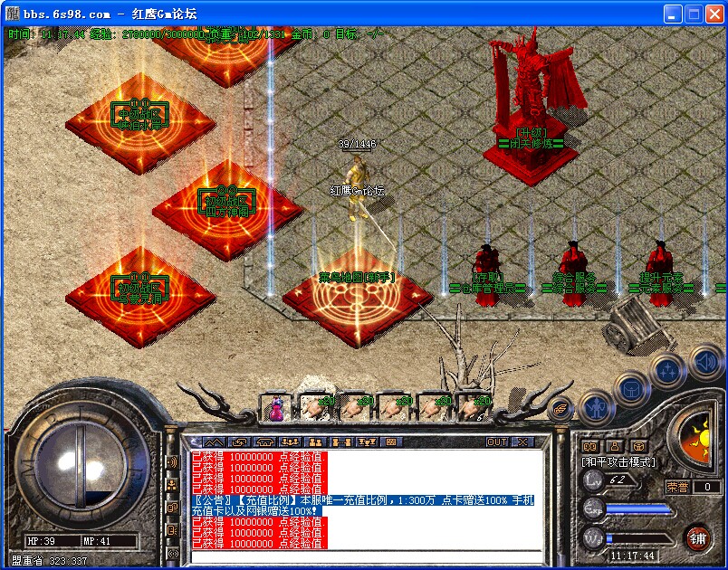Click the X button on chat toolbar
The width and height of the screenshot is (728, 570).
pos(523,442)
